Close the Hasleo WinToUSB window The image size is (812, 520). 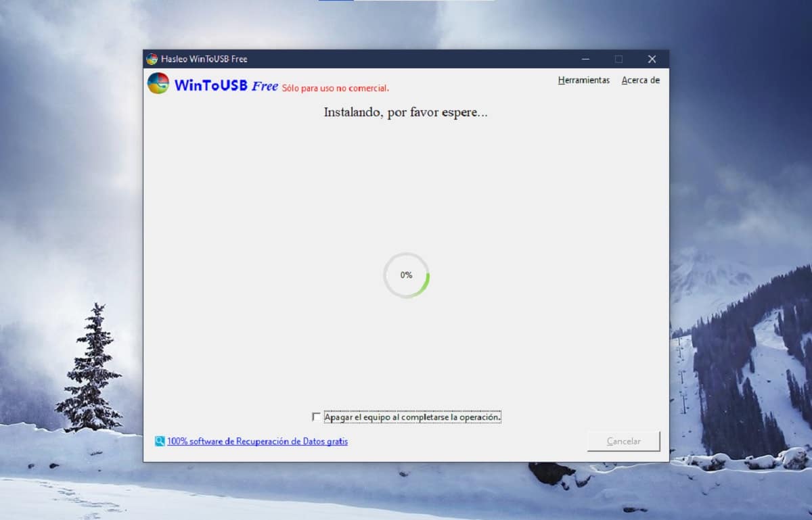coord(652,59)
